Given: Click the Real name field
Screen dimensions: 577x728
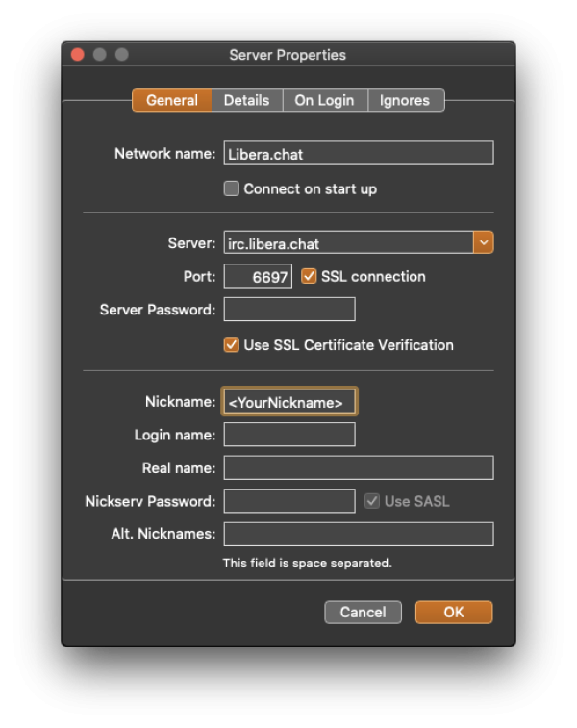Looking at the screenshot, I should tap(359, 467).
